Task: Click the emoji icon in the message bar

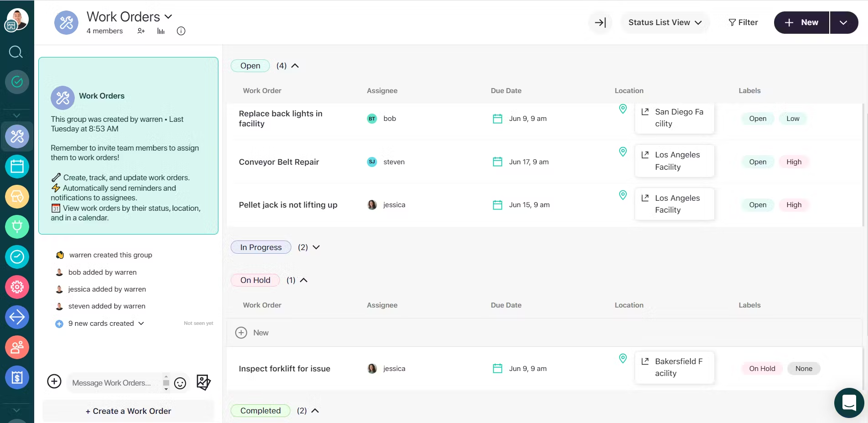Action: [180, 383]
